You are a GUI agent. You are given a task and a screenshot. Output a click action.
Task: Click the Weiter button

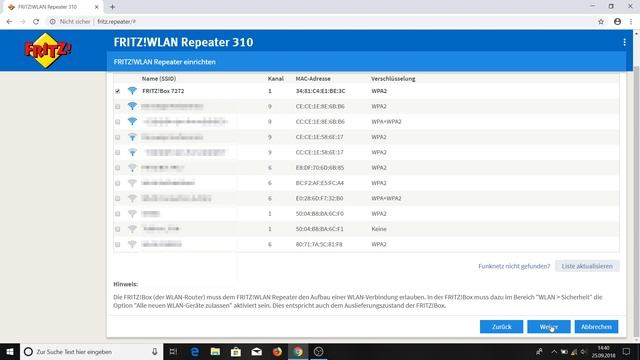click(x=549, y=327)
